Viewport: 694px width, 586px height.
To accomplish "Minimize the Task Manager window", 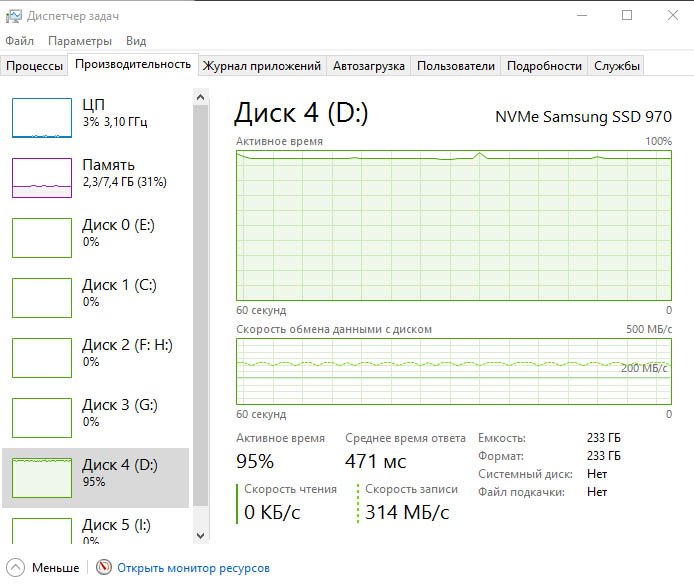I will point(582,15).
